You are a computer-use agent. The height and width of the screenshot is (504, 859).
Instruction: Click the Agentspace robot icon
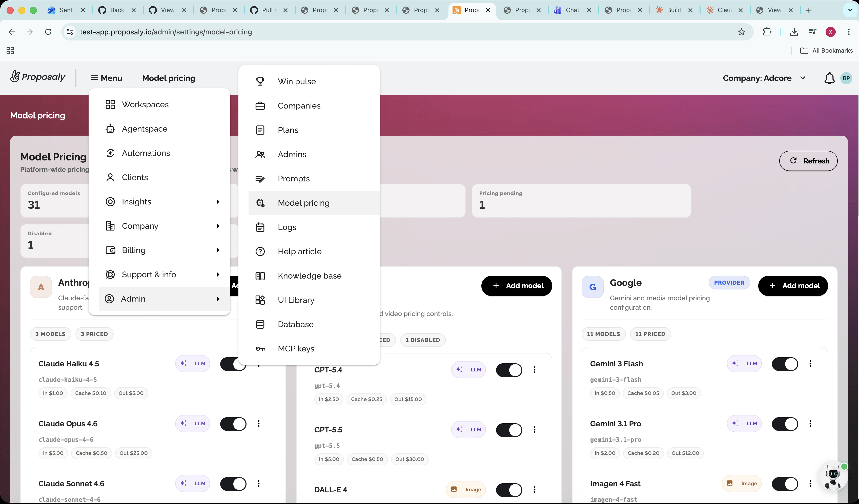click(110, 129)
